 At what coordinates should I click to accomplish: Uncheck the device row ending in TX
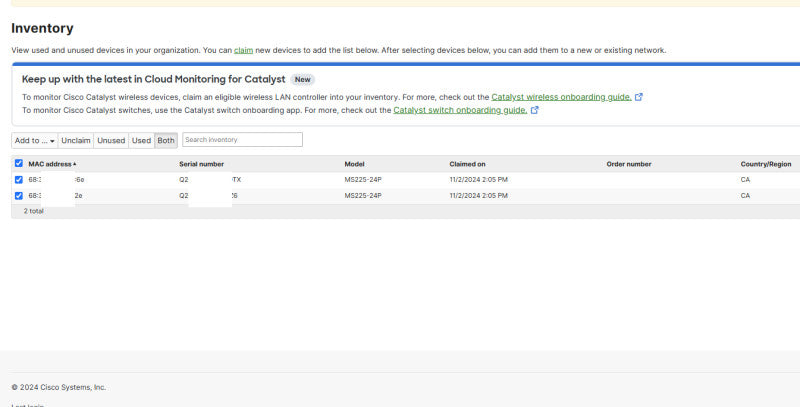coord(19,180)
